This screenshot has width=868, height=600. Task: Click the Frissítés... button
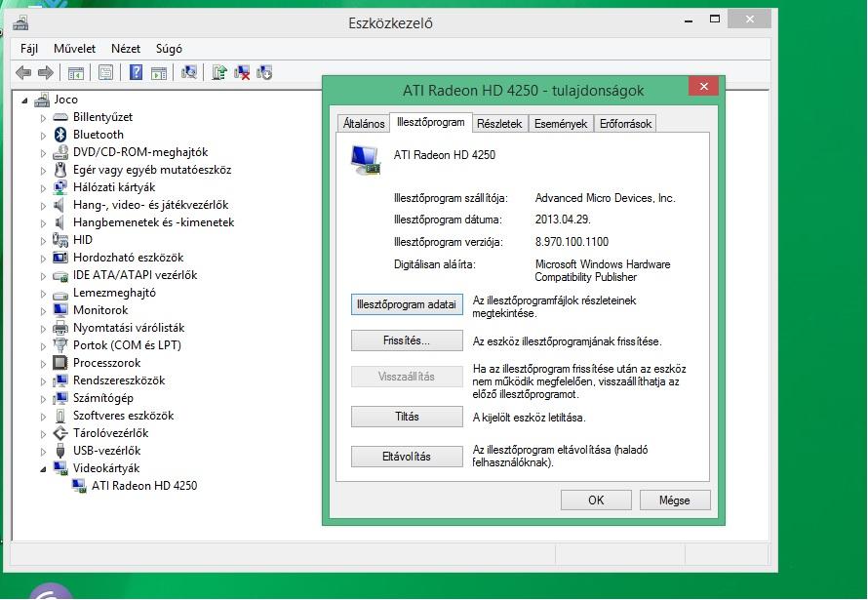click(407, 340)
